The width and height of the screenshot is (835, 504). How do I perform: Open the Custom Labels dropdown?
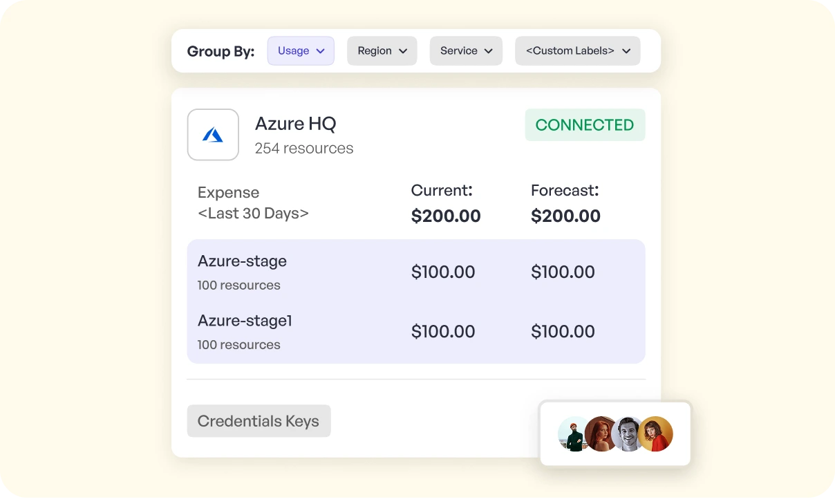(577, 50)
